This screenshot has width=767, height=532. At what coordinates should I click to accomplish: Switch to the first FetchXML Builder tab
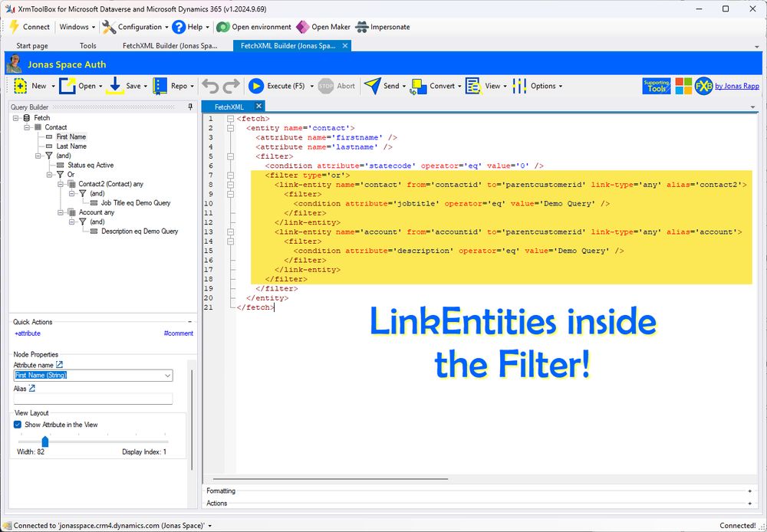point(170,45)
